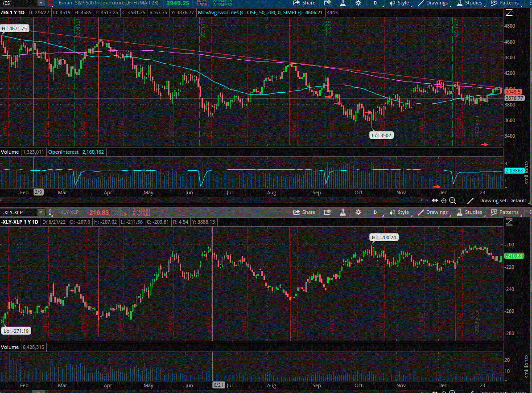
Task: Click the cyan 2.03868 axis label
Action: click(x=514, y=171)
